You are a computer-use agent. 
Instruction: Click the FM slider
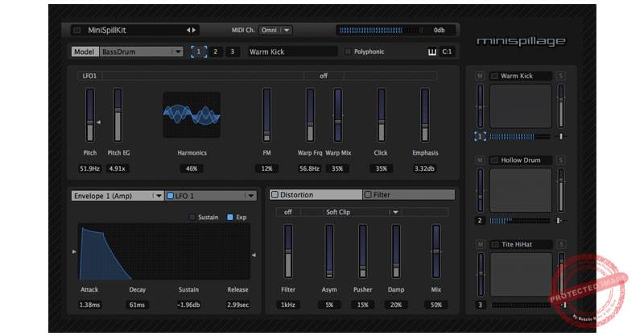tap(267, 115)
